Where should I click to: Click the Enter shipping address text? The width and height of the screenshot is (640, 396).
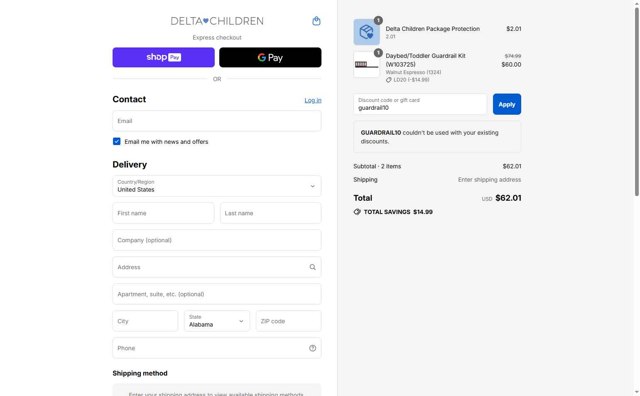pyautogui.click(x=489, y=180)
